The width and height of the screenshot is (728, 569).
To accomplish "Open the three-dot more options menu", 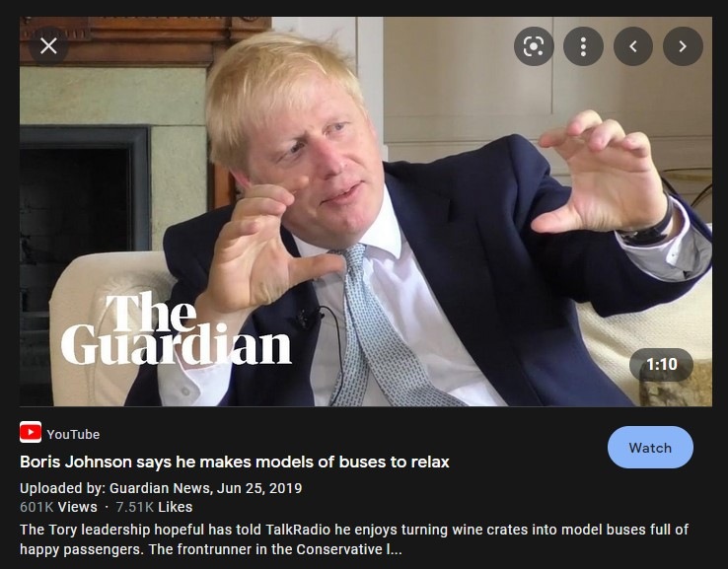I will tap(583, 46).
